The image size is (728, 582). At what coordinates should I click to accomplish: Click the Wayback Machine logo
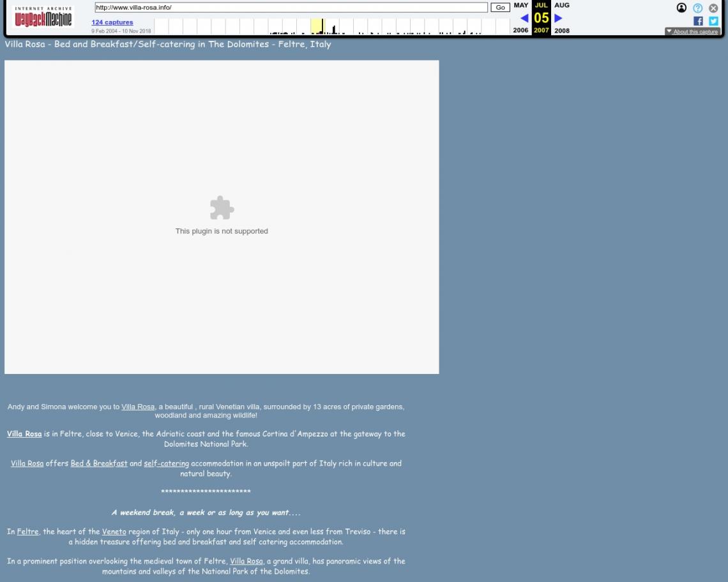[43, 17]
